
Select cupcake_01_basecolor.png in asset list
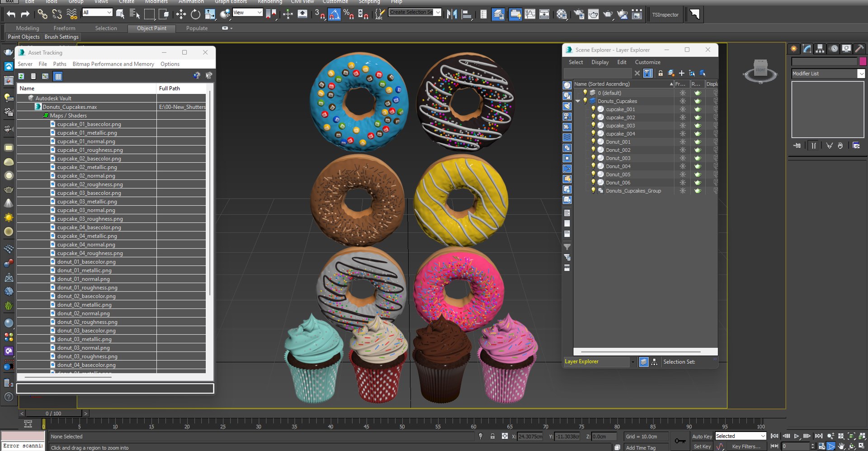pos(89,124)
